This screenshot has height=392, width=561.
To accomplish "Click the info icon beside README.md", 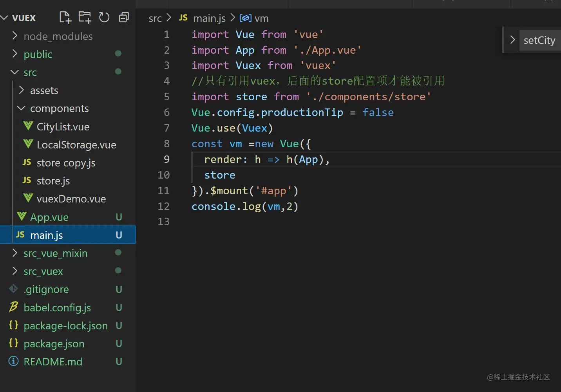I will point(14,361).
